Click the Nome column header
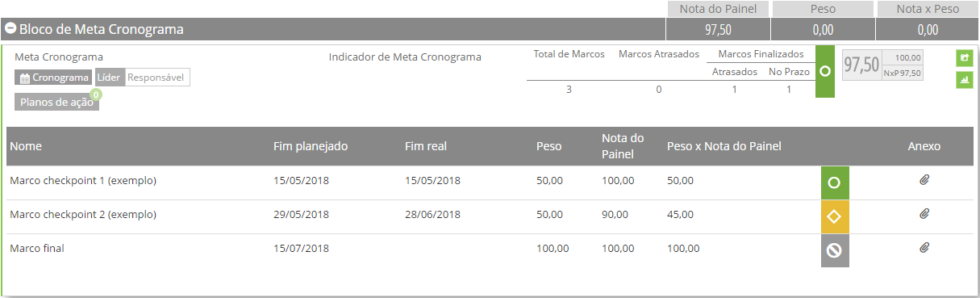Image resolution: width=980 pixels, height=298 pixels. click(x=26, y=146)
